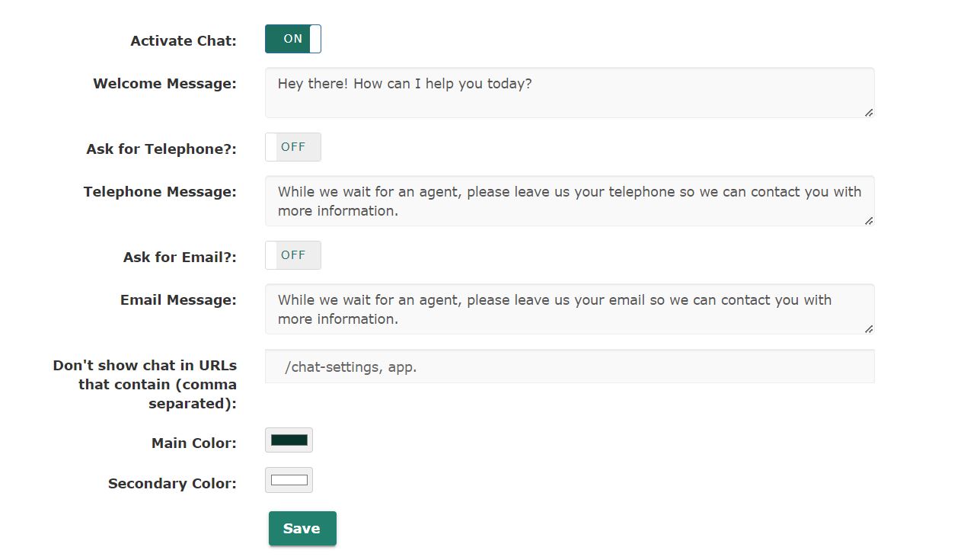Click the Telephone Message resize grip
Image resolution: width=980 pixels, height=560 pixels.
tap(869, 221)
